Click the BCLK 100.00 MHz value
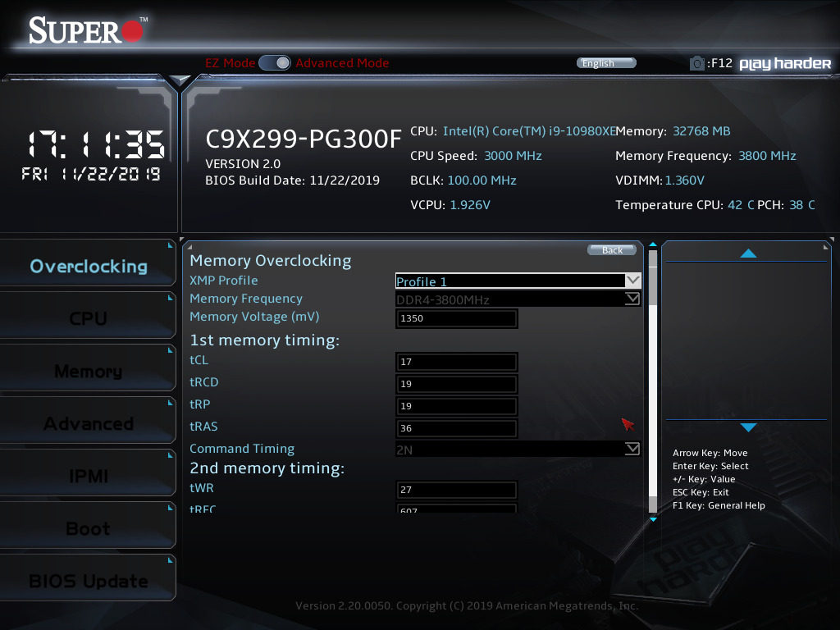840x630 pixels. (482, 180)
